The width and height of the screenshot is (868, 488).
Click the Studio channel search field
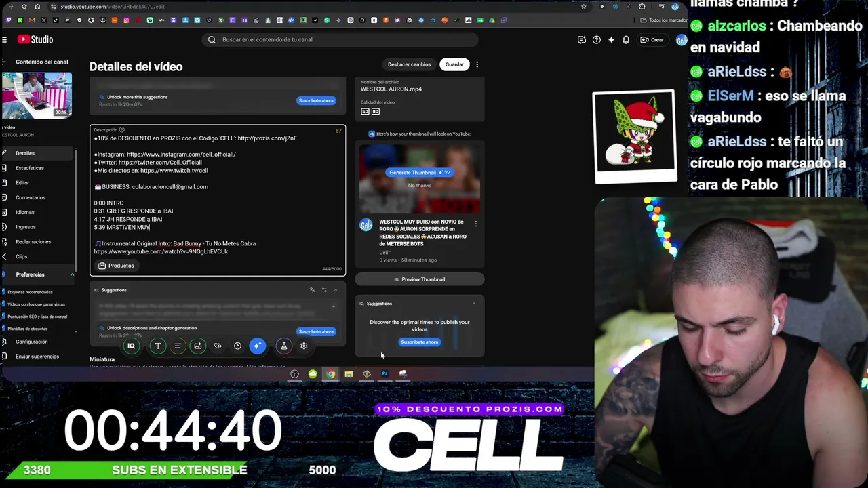tap(340, 40)
